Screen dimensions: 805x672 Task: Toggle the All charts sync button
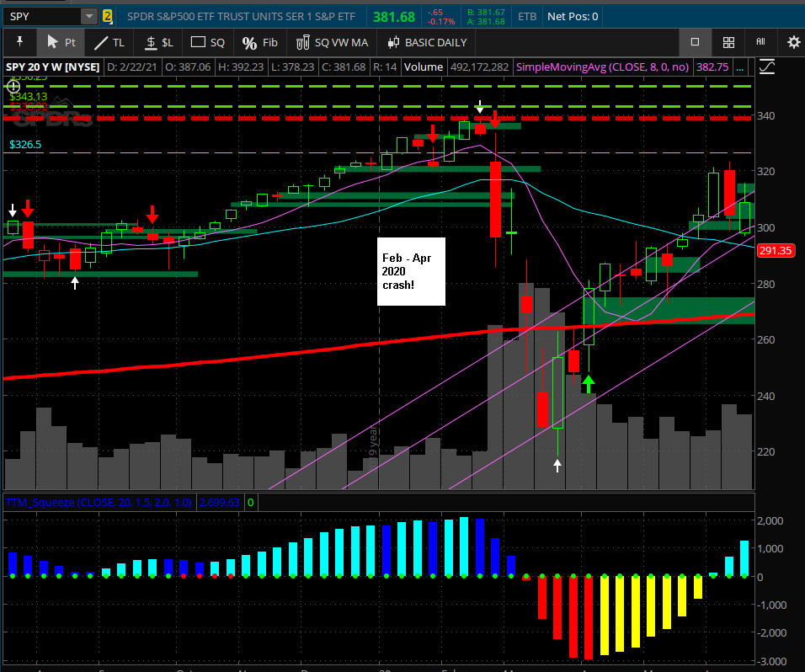point(760,42)
